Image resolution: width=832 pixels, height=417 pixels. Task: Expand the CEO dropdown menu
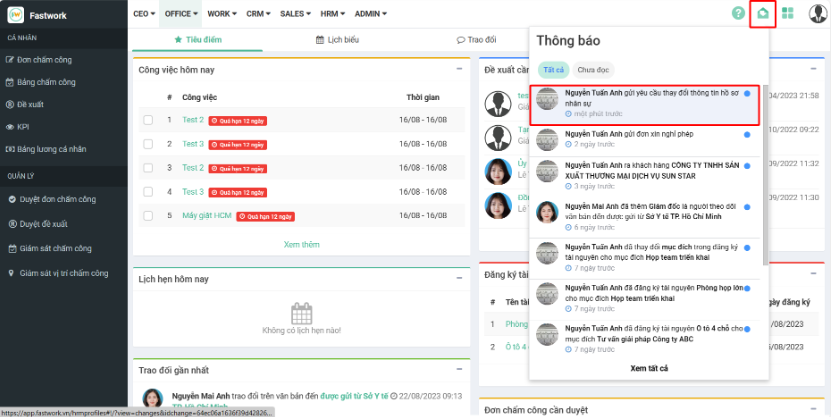click(144, 14)
